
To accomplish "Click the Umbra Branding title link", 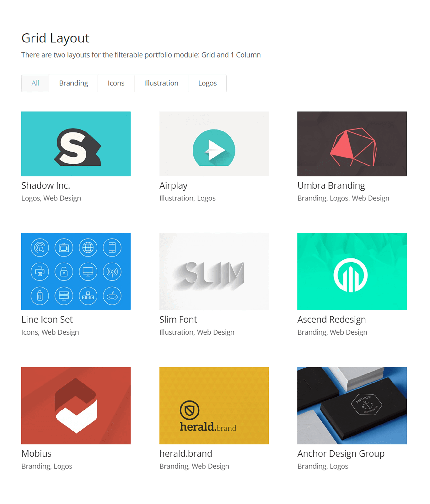I will (331, 186).
